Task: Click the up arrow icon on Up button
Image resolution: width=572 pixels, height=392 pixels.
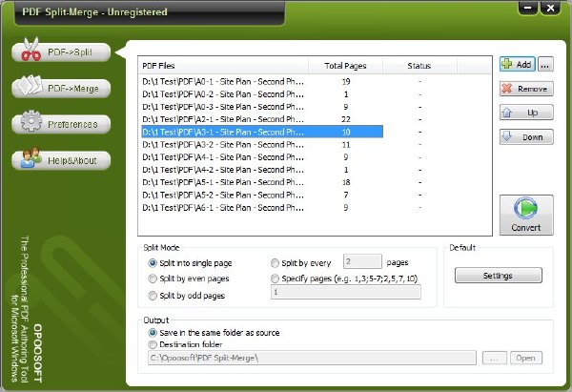Action: (x=507, y=112)
